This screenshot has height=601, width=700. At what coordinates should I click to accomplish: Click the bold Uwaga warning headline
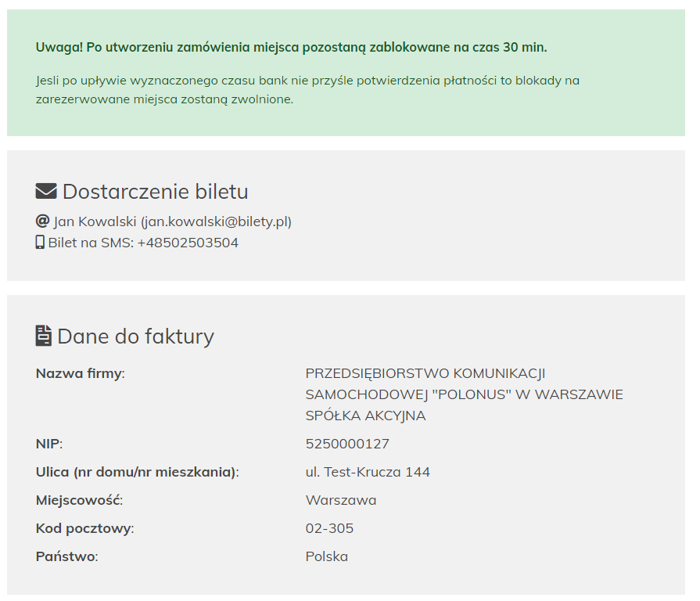291,47
